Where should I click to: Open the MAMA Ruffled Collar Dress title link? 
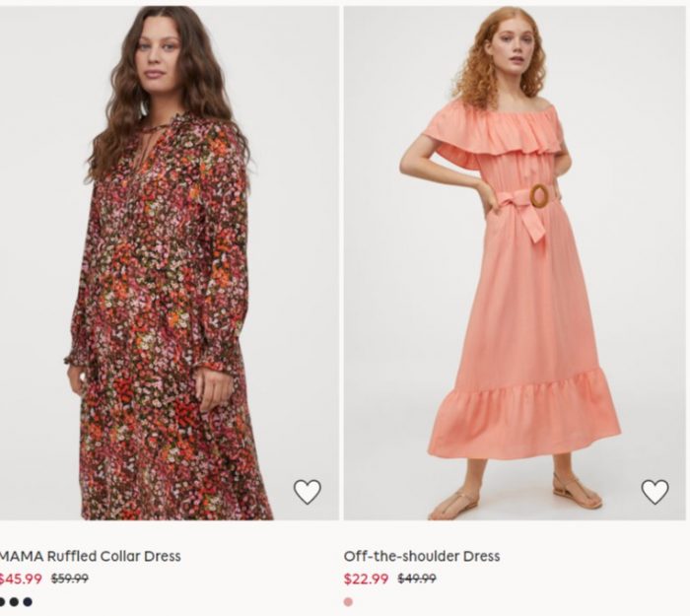[x=90, y=556]
